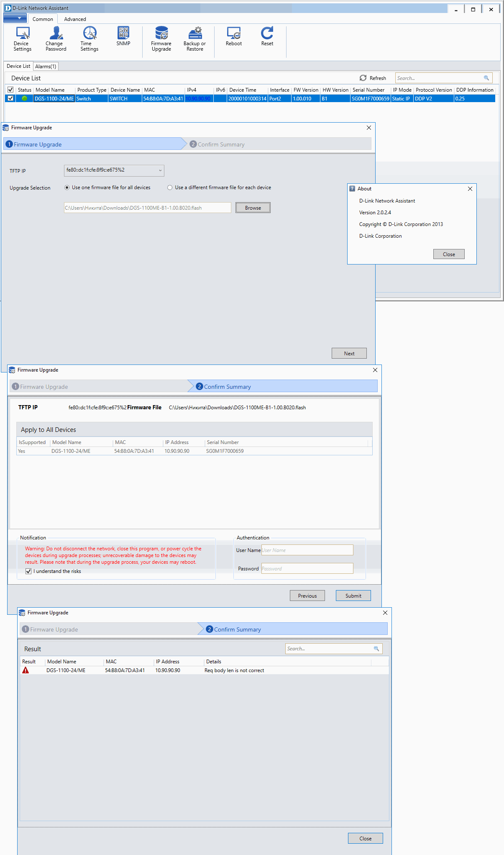Open Time Settings tool
Viewport: 504px width, 855px height.
click(x=89, y=39)
